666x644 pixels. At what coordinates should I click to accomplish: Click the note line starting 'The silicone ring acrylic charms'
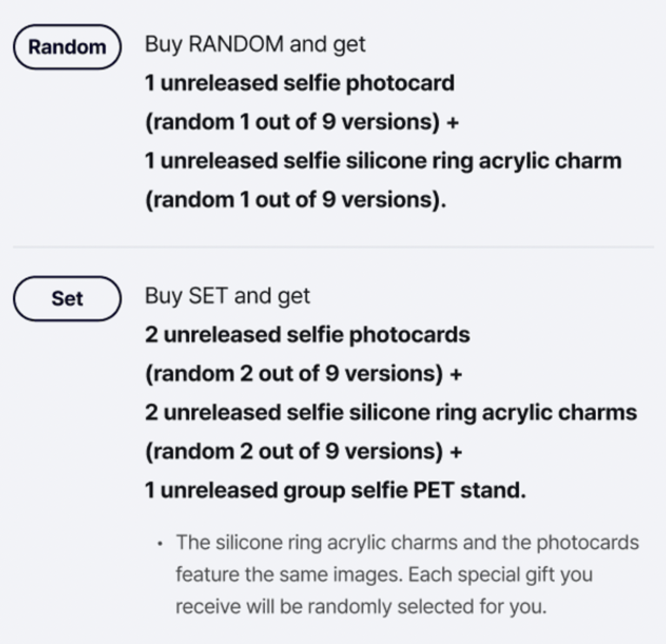[x=408, y=542]
